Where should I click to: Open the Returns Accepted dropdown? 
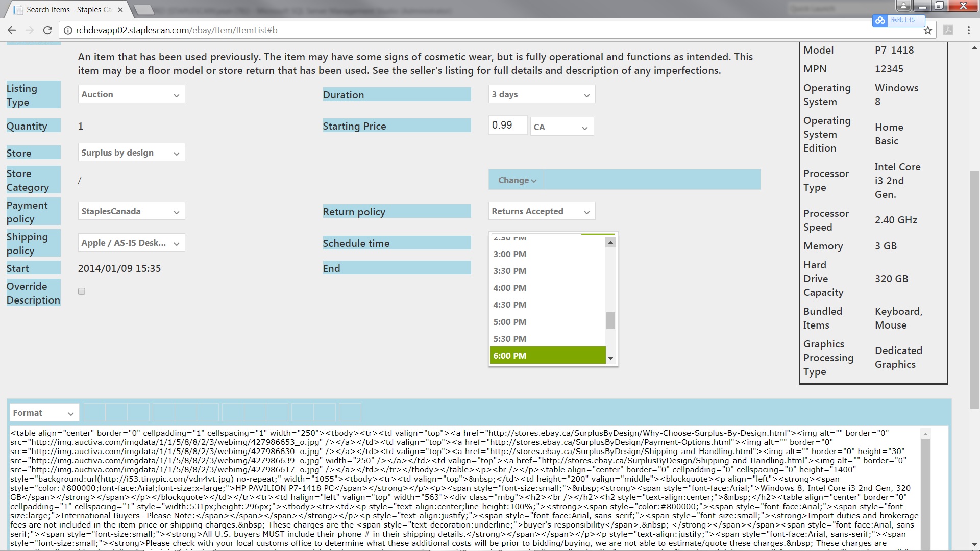click(541, 211)
